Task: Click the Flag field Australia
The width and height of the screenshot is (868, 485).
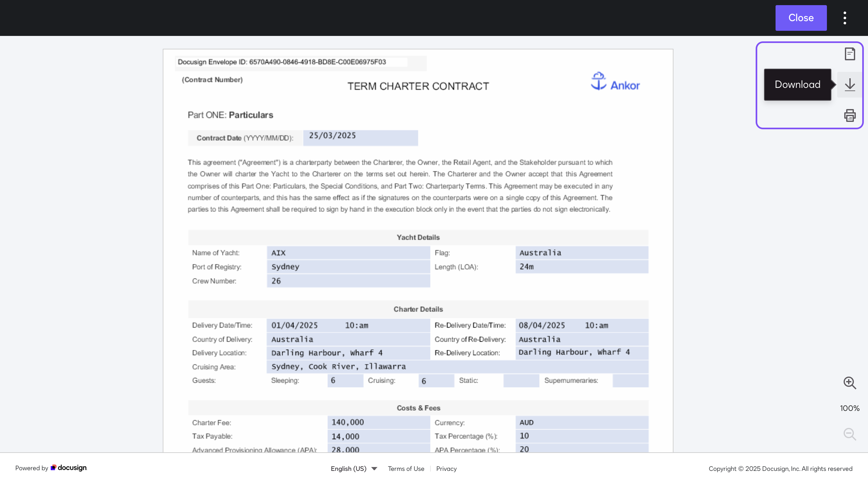Action: point(582,253)
